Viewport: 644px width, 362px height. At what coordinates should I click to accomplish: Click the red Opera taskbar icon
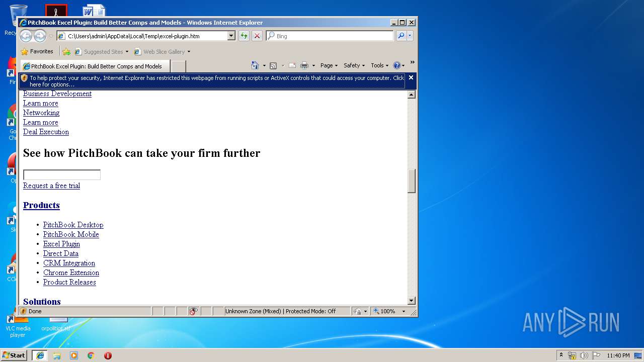[108, 355]
